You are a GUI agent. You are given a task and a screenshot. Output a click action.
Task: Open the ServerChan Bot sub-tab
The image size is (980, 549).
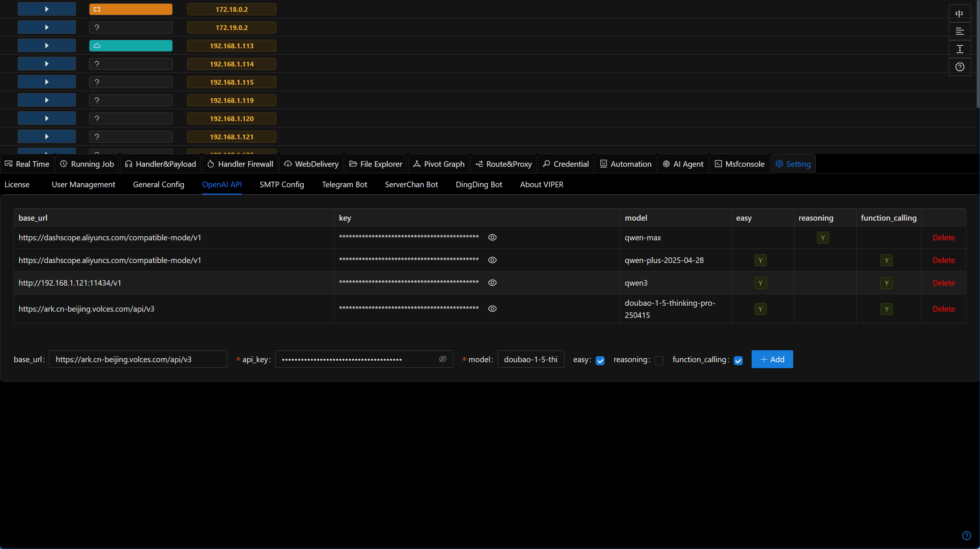[411, 185]
